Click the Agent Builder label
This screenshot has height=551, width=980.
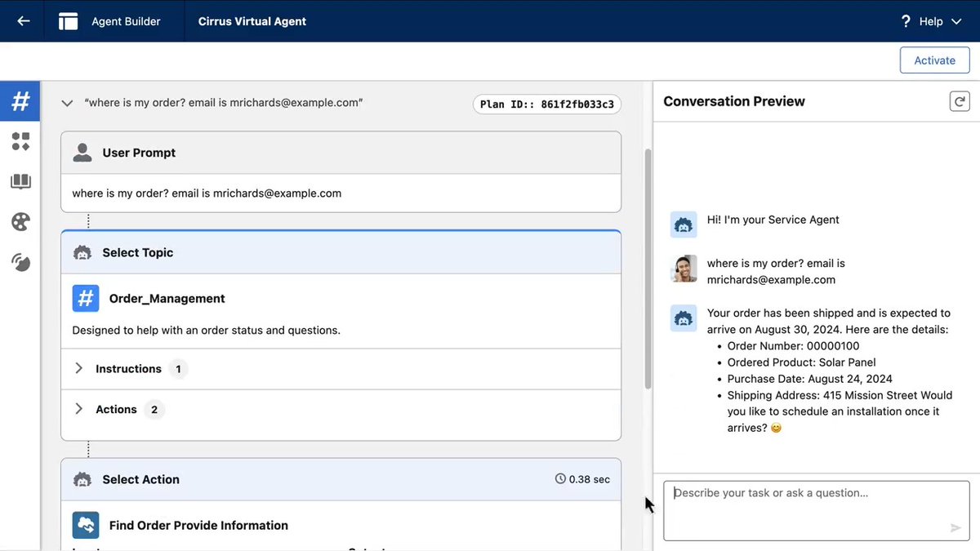(126, 21)
